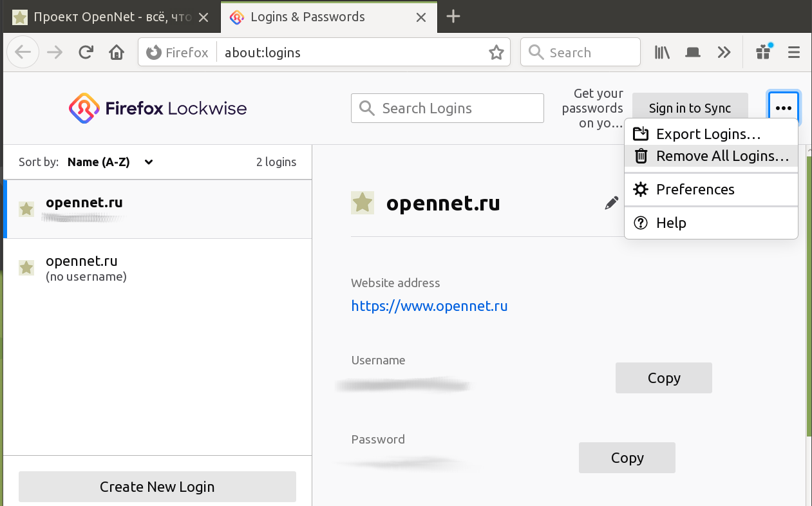This screenshot has width=812, height=506.
Task: Select Remove All Logins… menu entry
Action: (722, 156)
